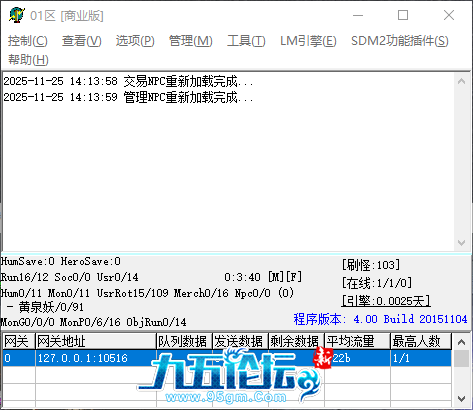
Task: Click the 剩余数据 column header
Action: click(296, 341)
